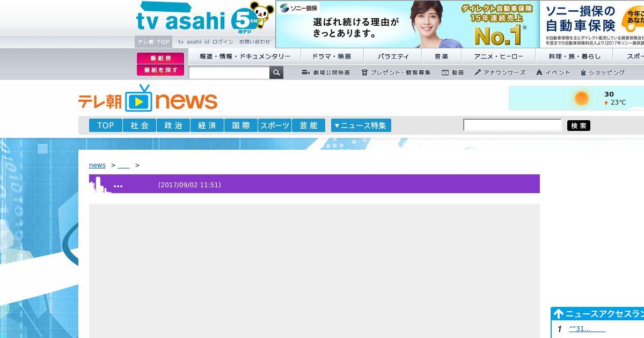This screenshot has width=644, height=338.
Task: Open 料理・旅・暮らし menu
Action: [x=575, y=56]
